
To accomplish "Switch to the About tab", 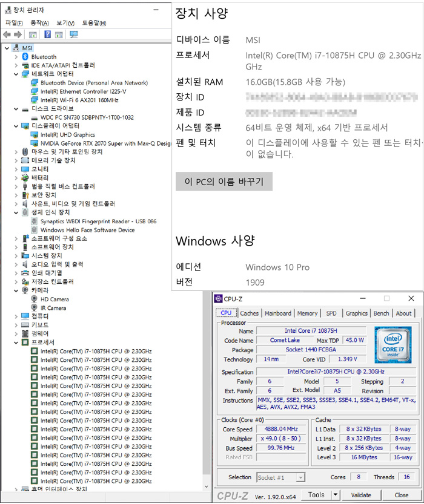I will [x=403, y=313].
